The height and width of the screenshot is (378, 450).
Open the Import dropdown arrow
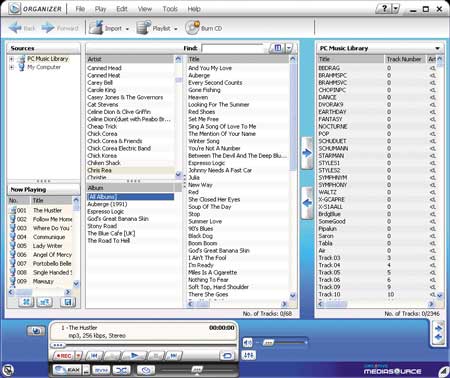[127, 29]
